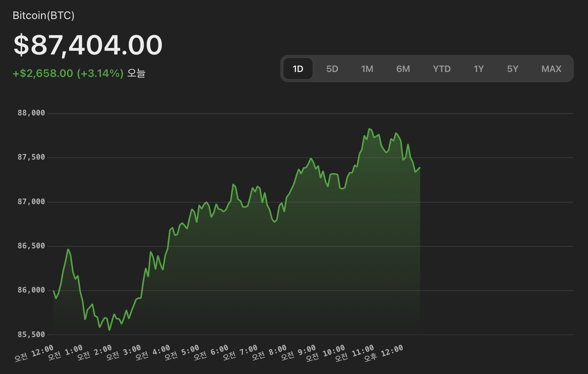Viewport: 588px width, 374px height.
Task: Click the 오전 8:00 x-axis label
Action: click(269, 353)
